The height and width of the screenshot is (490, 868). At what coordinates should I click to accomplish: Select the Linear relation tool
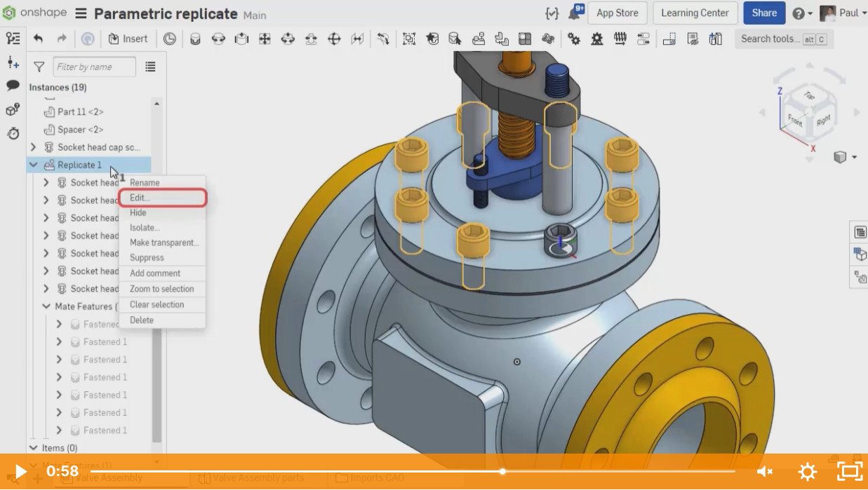643,39
